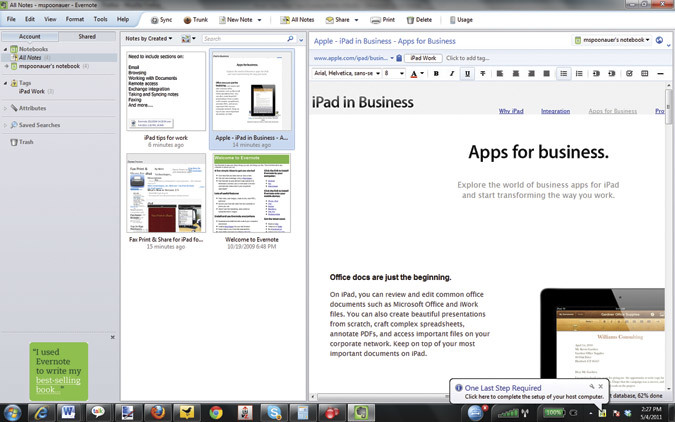675x422 pixels.
Task: Apply strikethrough formatting
Action: click(483, 74)
